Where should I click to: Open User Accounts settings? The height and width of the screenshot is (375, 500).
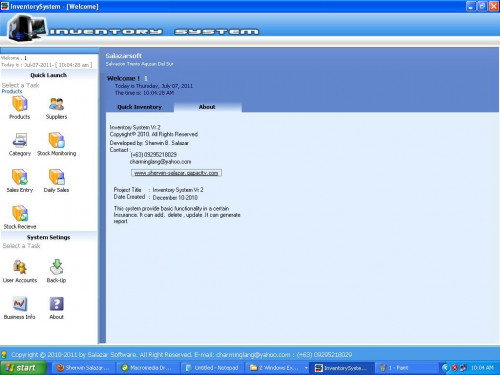pyautogui.click(x=20, y=267)
